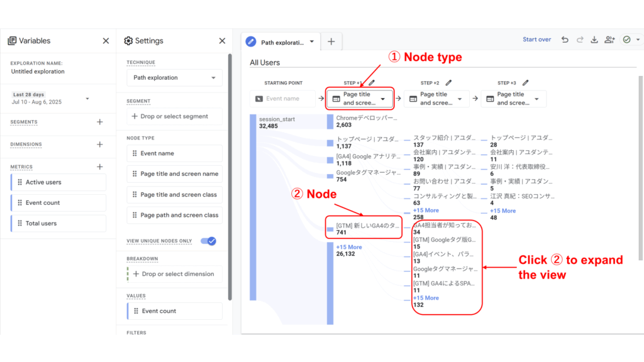644x362 pixels.
Task: Add a new metric with plus
Action: pyautogui.click(x=100, y=167)
